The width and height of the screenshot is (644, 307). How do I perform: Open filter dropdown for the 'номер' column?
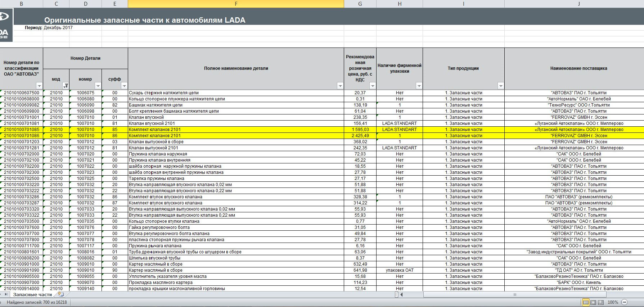tap(98, 86)
